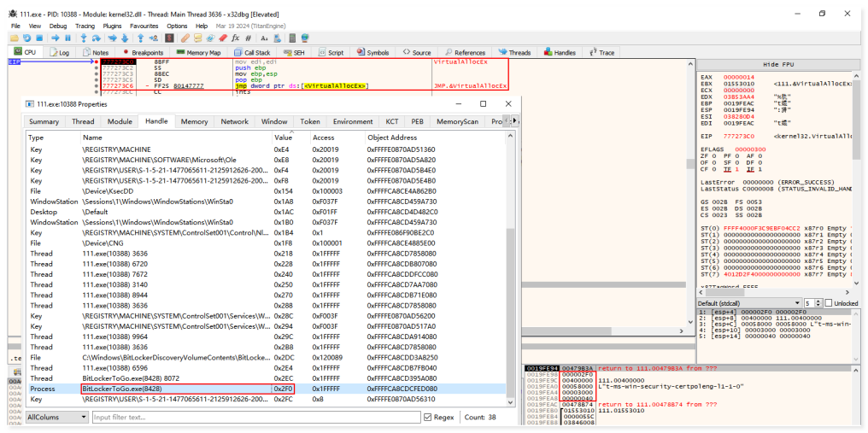The image size is (868, 433).
Task: Click the Restart debugging icon
Action: pos(28,38)
